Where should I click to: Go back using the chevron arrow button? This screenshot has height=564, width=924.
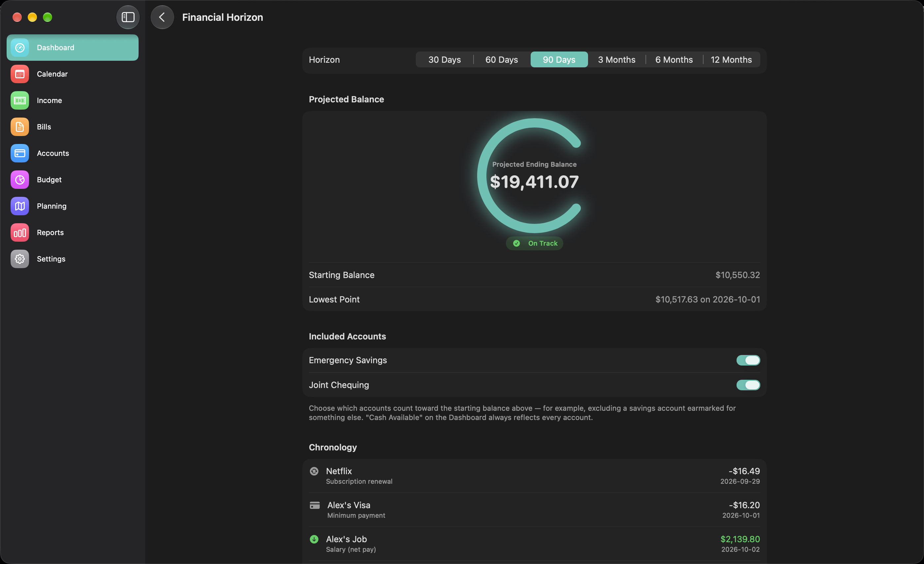[x=162, y=17]
